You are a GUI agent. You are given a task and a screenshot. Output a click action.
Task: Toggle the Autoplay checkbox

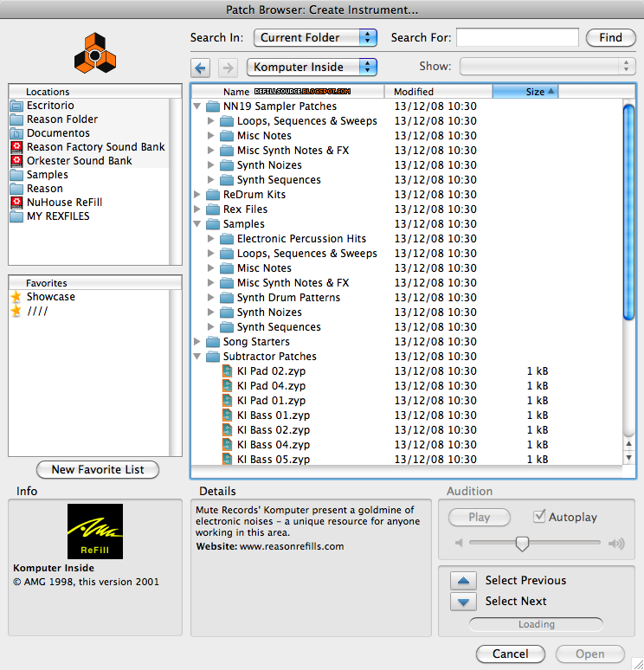[539, 517]
